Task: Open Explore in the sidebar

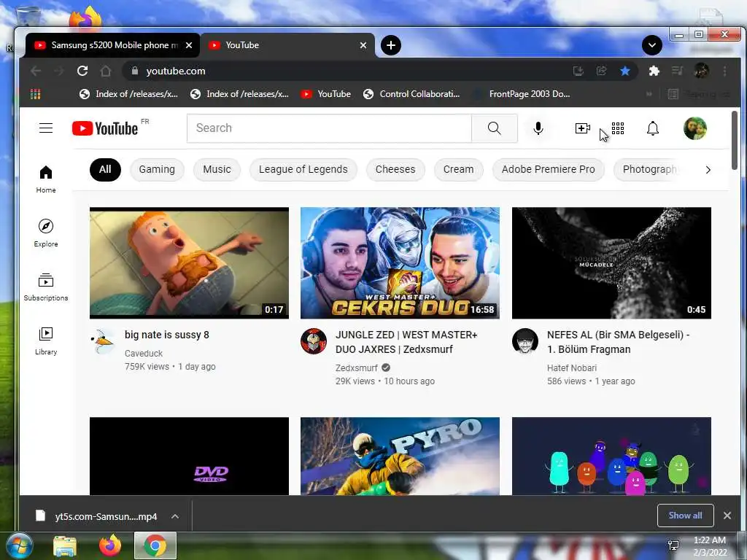Action: coord(46,233)
